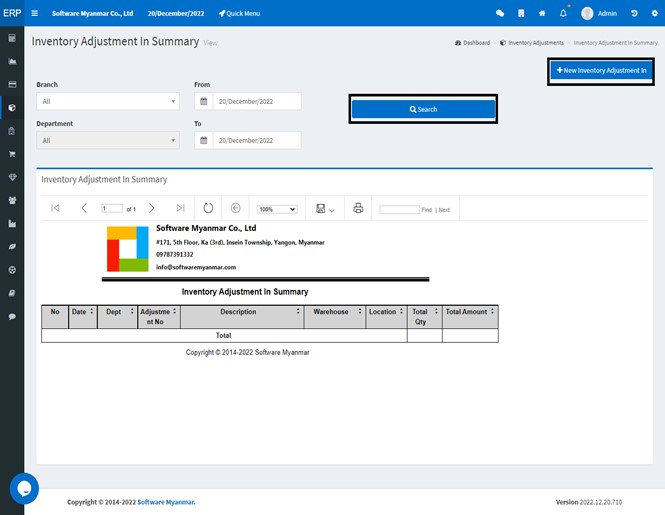Open clipboard icon in left sidebar

point(12,131)
